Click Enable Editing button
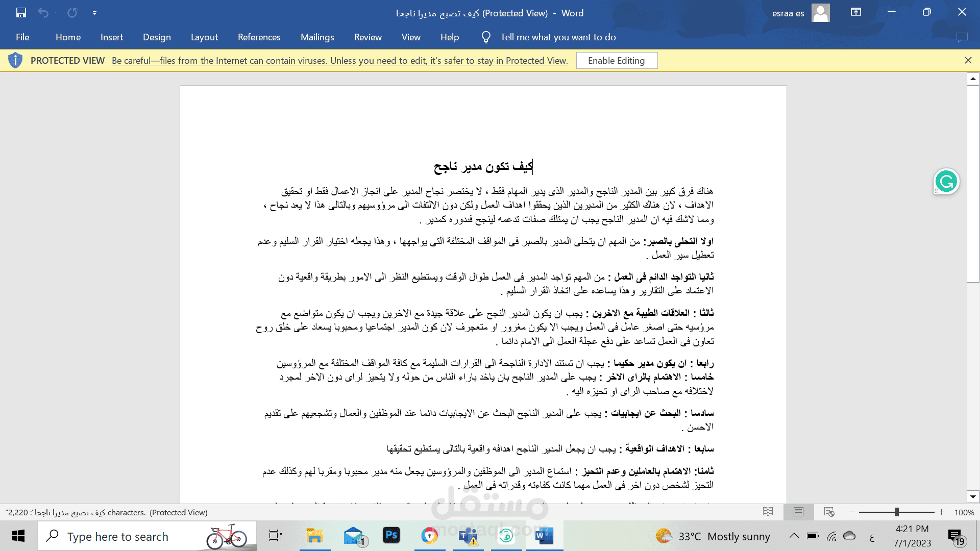Viewport: 980px width, 551px height. click(x=617, y=61)
